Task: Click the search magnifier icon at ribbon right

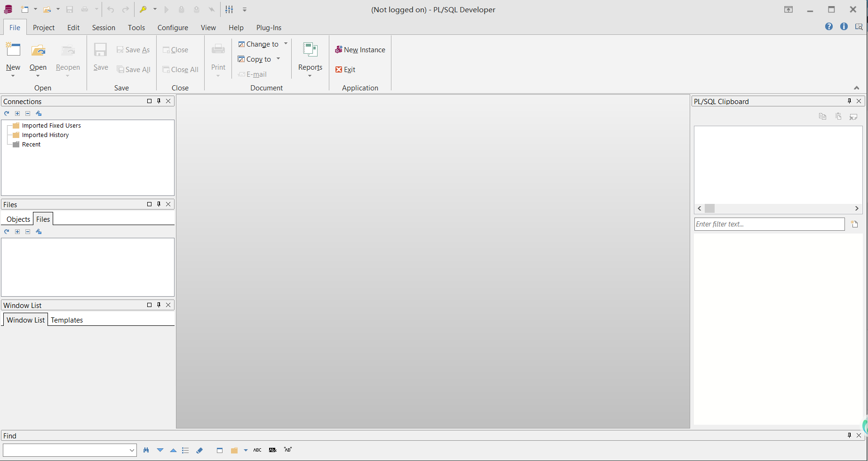Action: tap(859, 26)
